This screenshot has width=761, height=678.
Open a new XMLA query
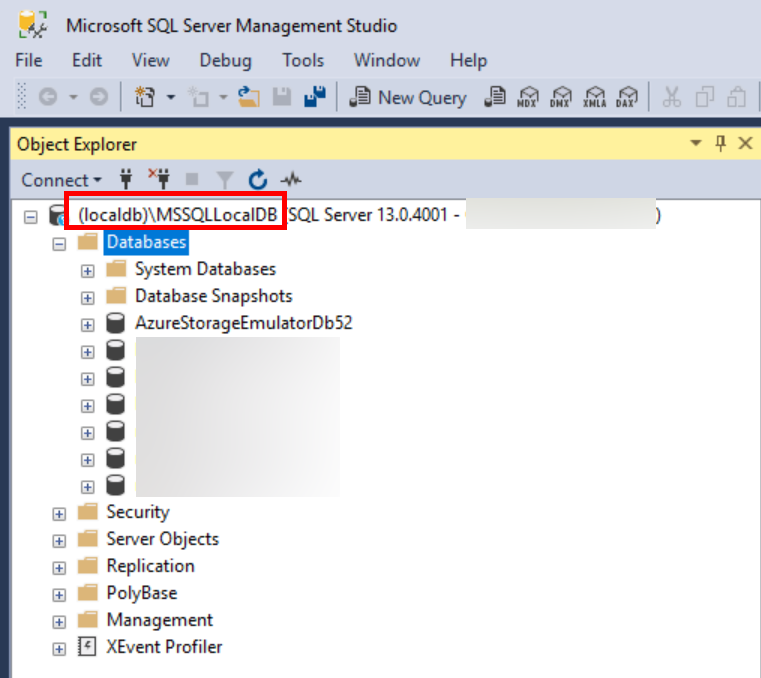click(595, 97)
